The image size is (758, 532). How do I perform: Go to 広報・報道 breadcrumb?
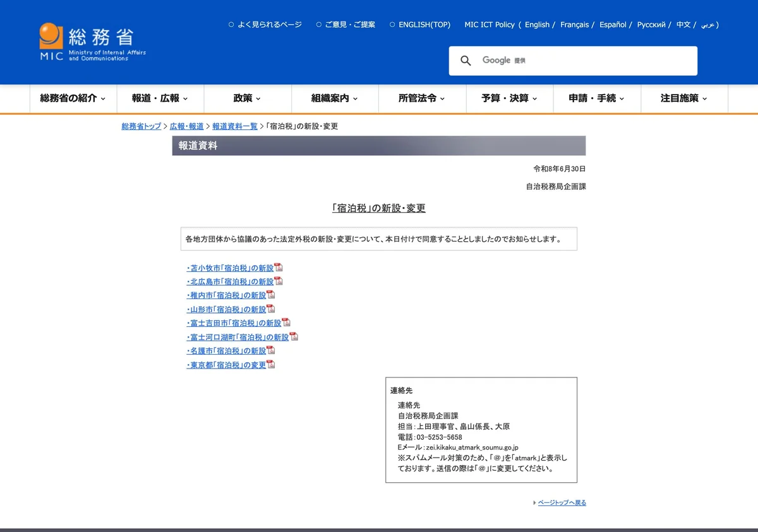187,126
